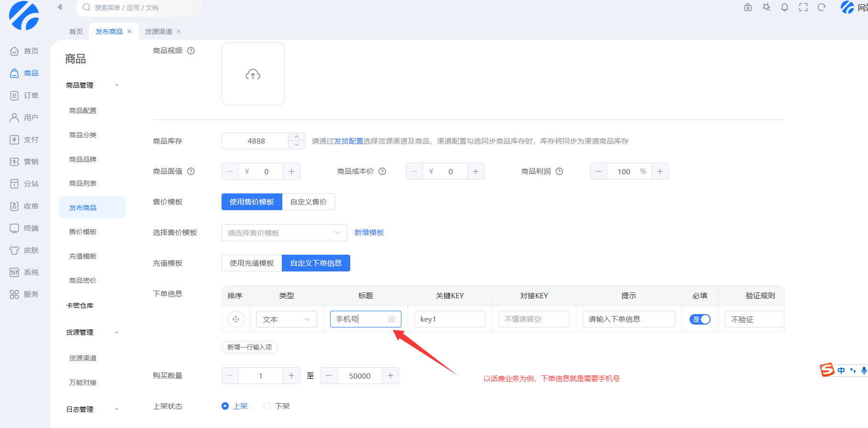Open the 请选择售价模板 dropdown

click(284, 233)
